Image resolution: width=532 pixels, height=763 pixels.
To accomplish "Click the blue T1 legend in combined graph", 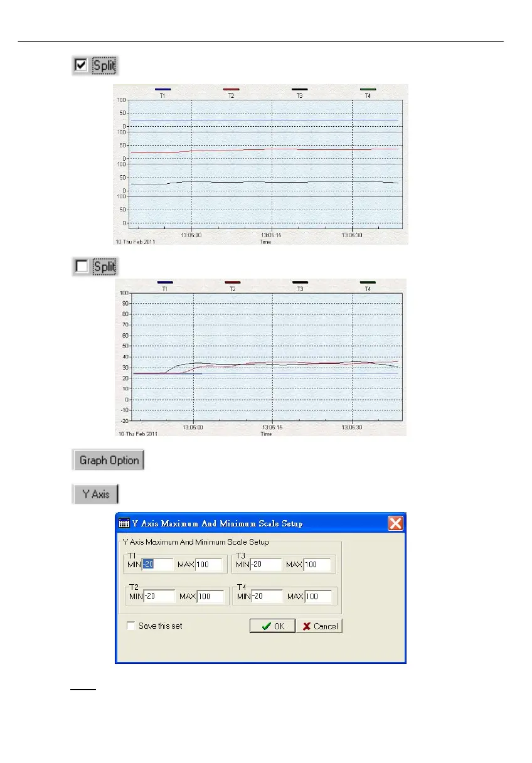I will tap(164, 286).
